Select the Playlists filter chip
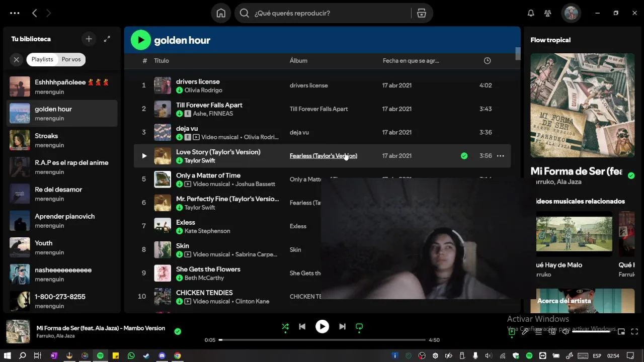 [x=42, y=59]
